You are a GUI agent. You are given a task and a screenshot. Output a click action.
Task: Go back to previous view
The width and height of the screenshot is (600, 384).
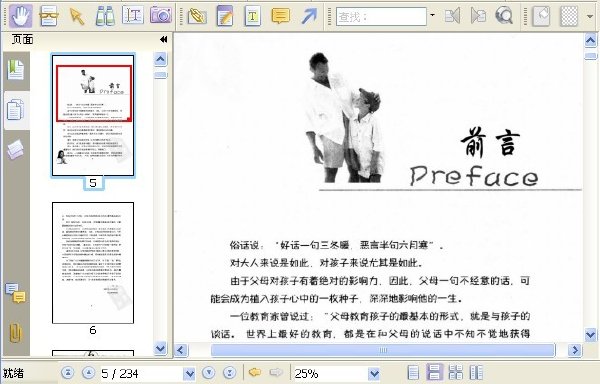pyautogui.click(x=255, y=372)
